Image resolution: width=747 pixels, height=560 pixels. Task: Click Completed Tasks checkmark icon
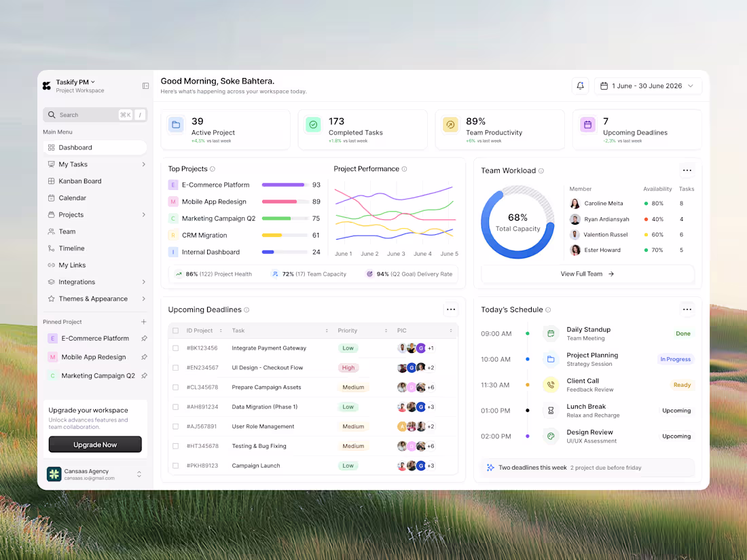point(313,125)
